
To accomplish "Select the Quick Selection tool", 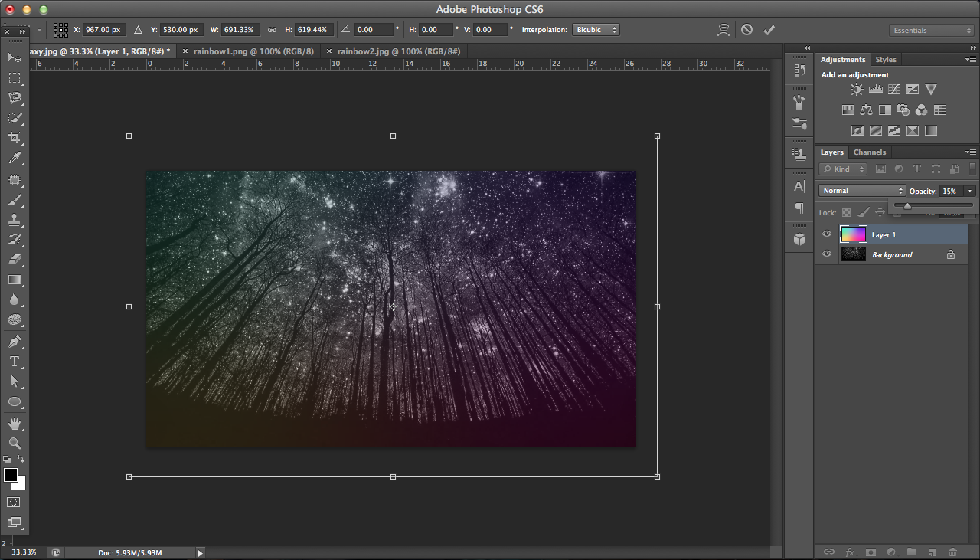I will pyautogui.click(x=15, y=118).
